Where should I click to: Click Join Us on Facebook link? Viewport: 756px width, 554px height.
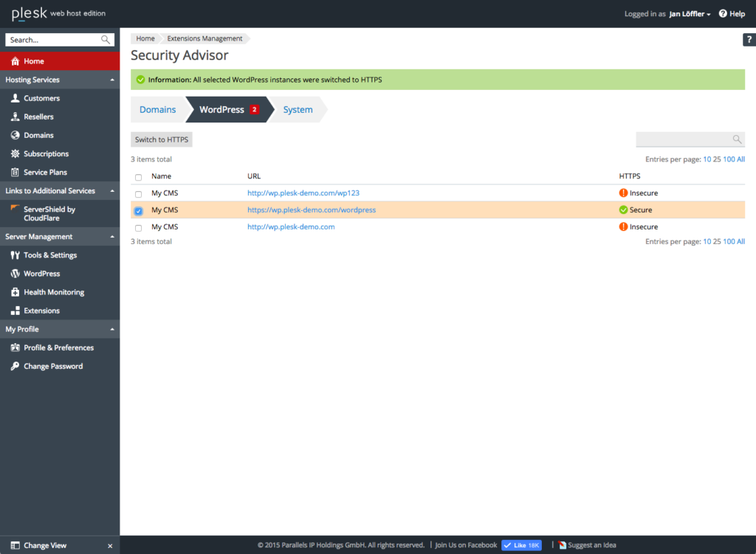point(466,545)
